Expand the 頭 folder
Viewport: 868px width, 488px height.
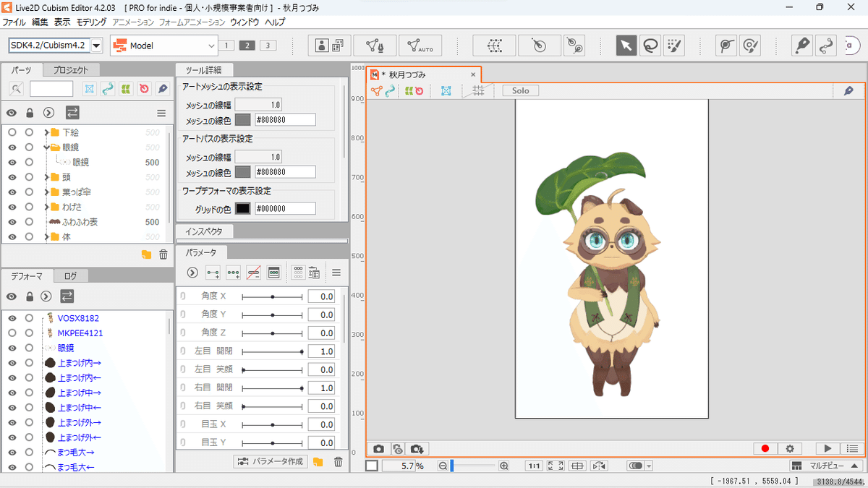click(x=46, y=177)
